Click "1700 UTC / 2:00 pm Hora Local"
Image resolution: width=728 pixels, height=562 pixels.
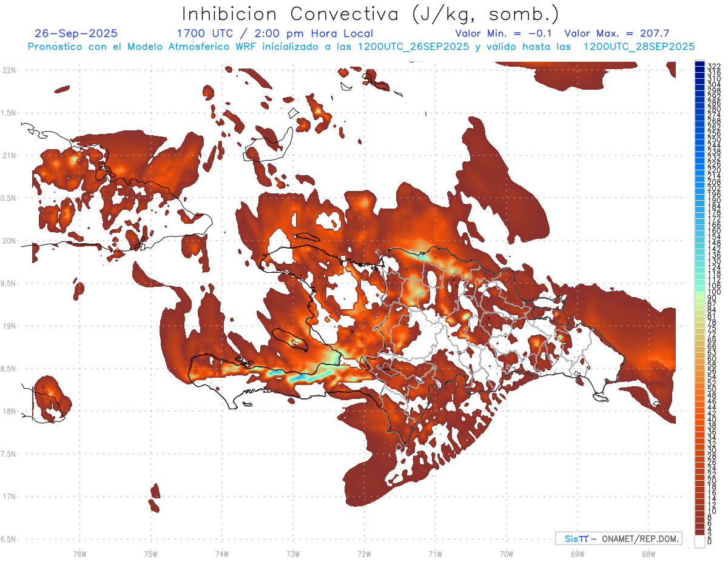click(275, 33)
